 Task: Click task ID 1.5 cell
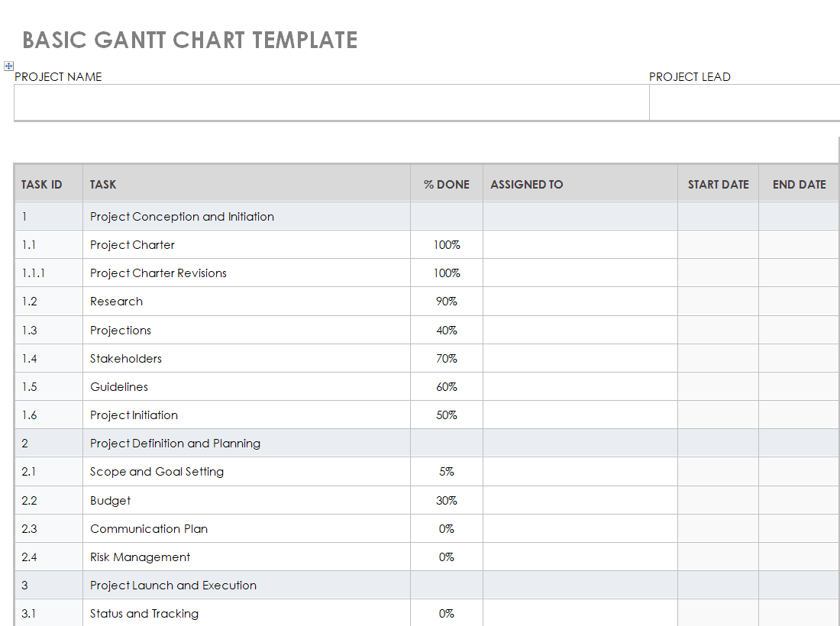point(49,386)
